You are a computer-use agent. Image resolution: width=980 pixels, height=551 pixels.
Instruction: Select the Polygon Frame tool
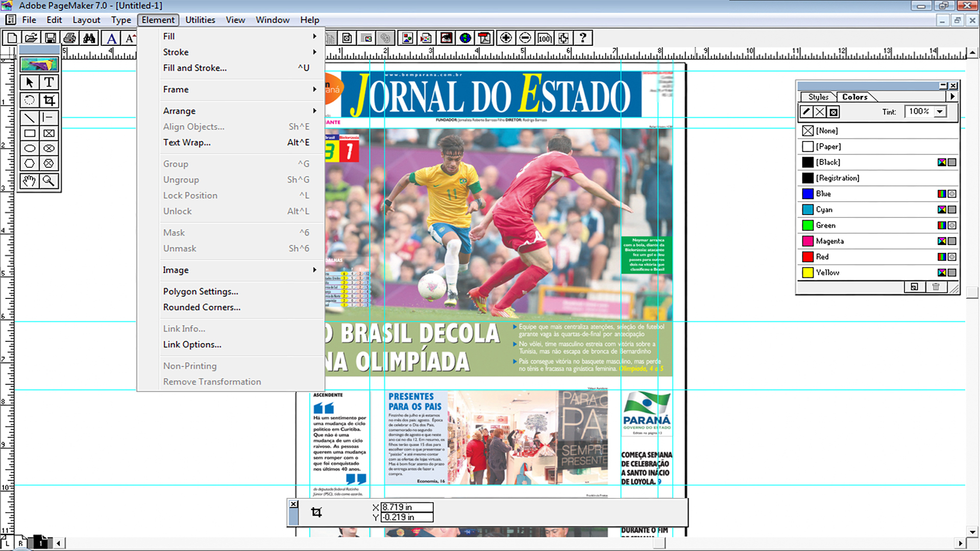(49, 164)
